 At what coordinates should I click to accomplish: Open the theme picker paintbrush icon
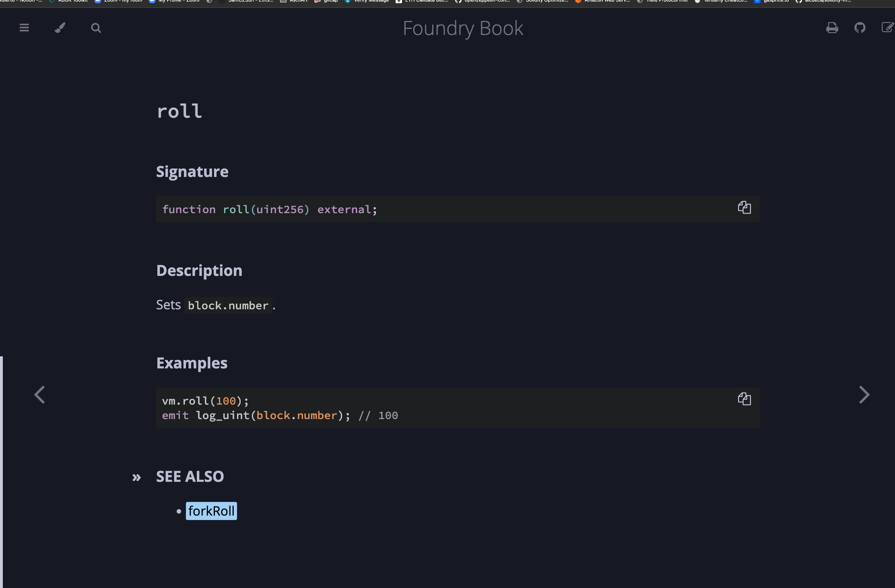click(x=60, y=28)
